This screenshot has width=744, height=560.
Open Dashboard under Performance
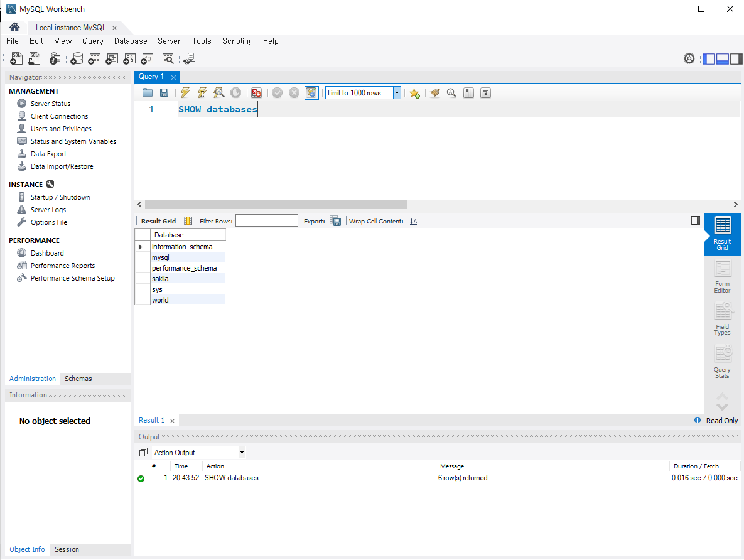tap(47, 253)
